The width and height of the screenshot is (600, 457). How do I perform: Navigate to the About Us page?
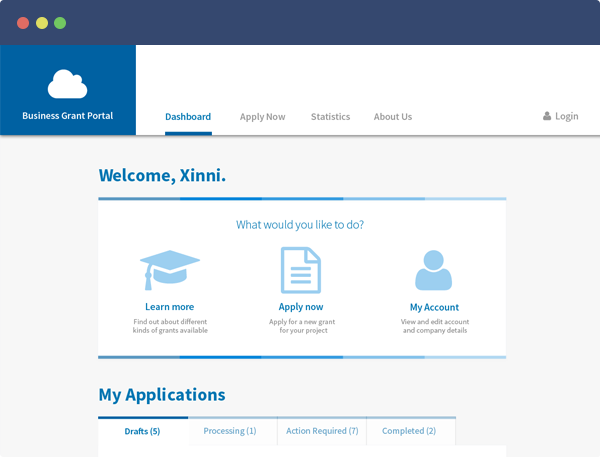393,117
